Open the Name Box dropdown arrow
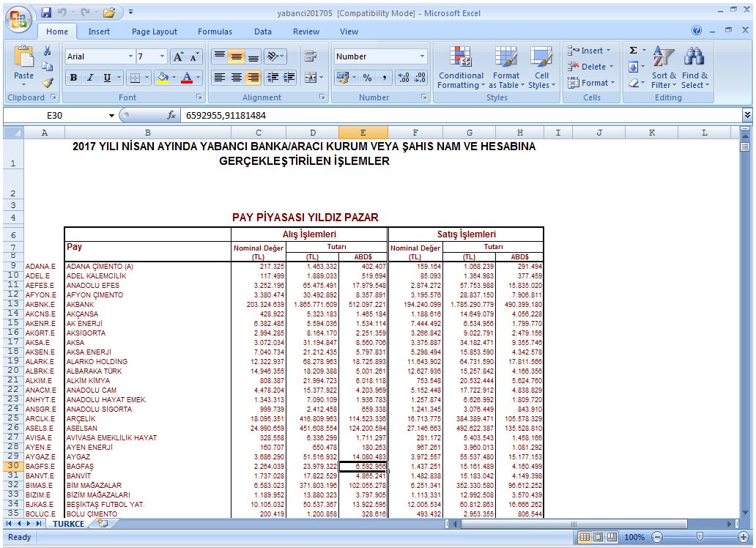The image size is (756, 548). point(111,116)
